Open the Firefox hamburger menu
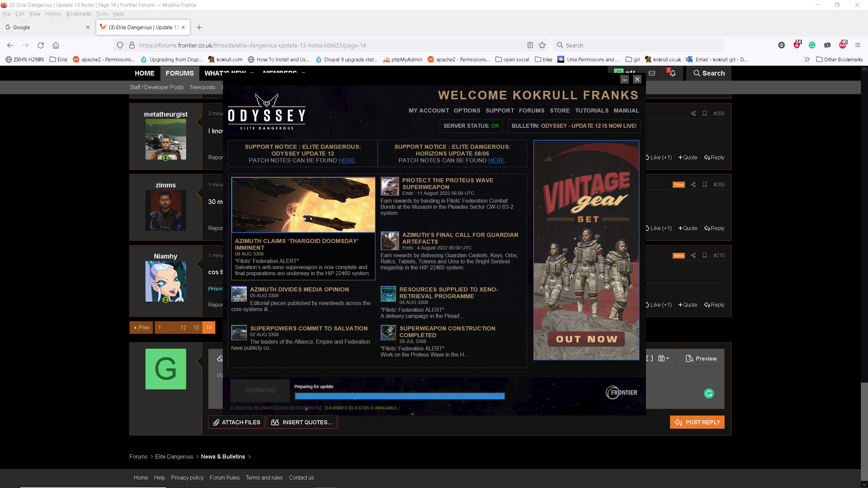 [858, 45]
